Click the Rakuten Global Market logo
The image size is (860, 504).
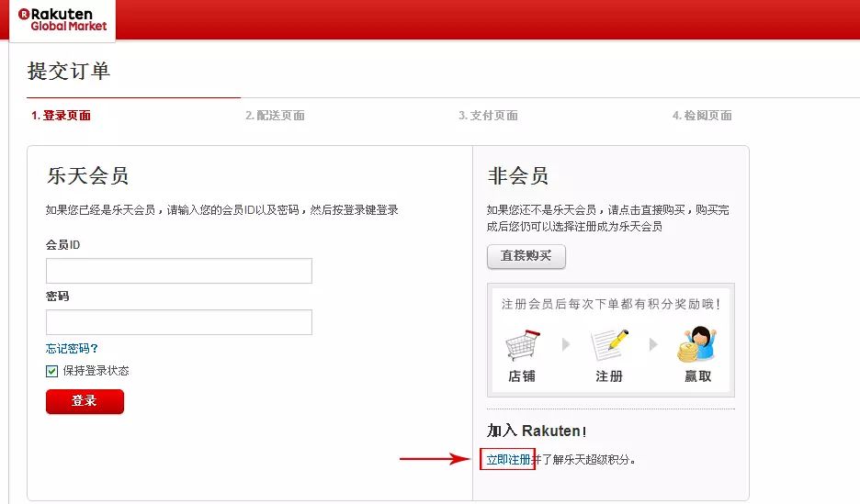tap(62, 19)
